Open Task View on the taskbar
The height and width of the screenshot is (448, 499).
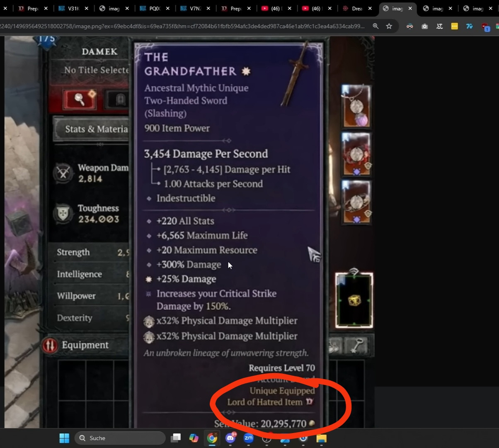click(176, 438)
